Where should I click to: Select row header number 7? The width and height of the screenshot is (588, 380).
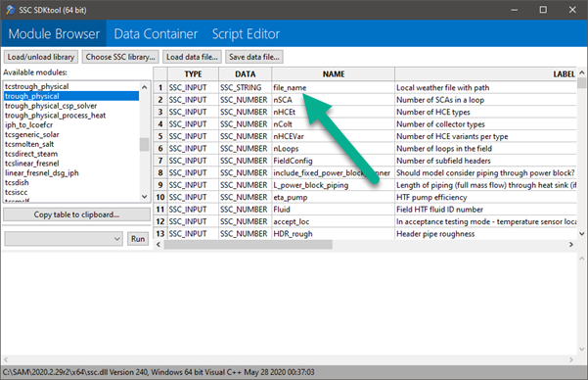(x=160, y=161)
